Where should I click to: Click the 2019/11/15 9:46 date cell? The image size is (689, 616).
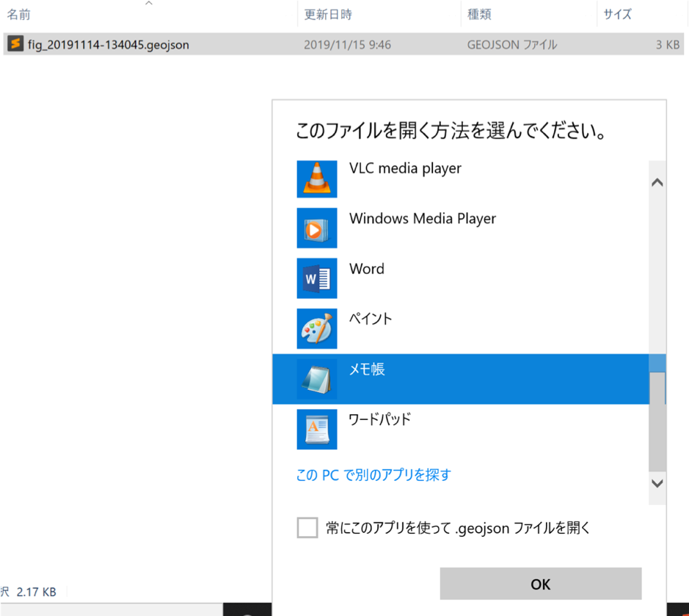pyautogui.click(x=347, y=45)
